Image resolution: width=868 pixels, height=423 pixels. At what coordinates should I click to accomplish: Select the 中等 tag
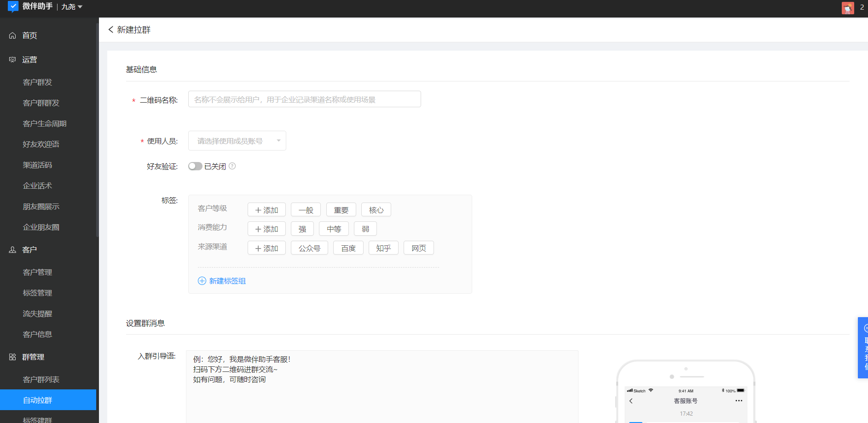(x=334, y=229)
